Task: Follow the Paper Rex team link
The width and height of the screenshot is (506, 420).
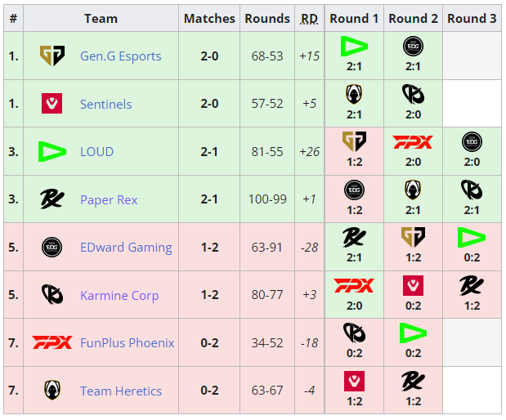Action: point(109,199)
